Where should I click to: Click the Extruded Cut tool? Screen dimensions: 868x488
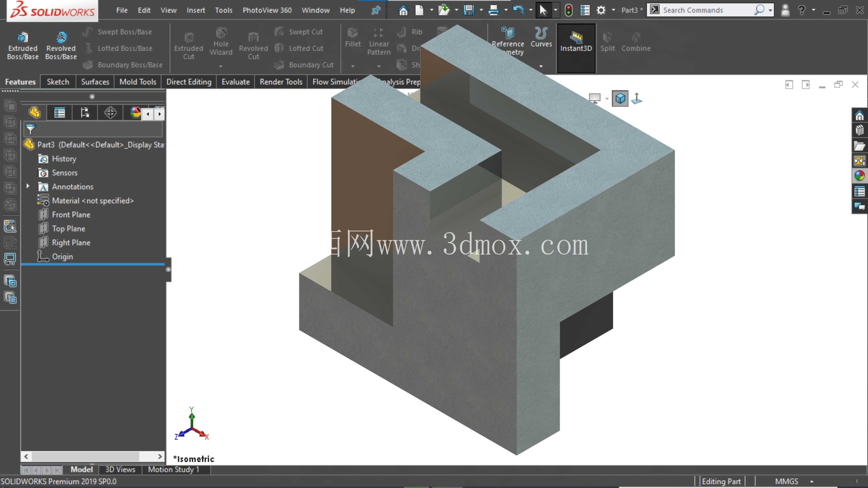pos(188,46)
